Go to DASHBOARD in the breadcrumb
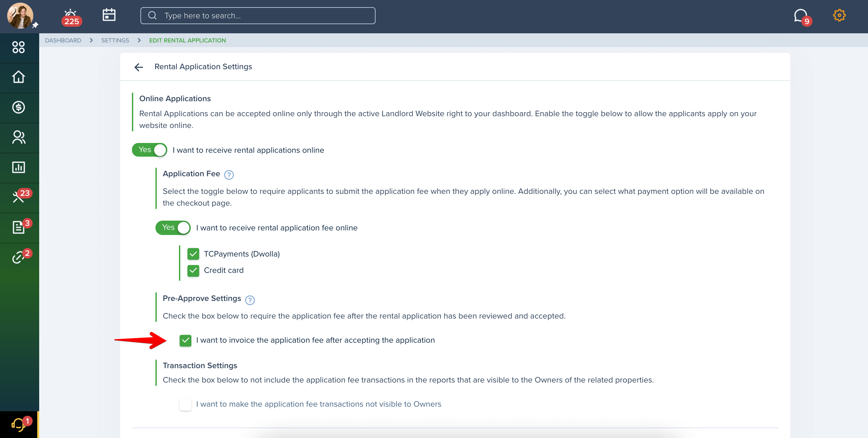 click(x=63, y=40)
